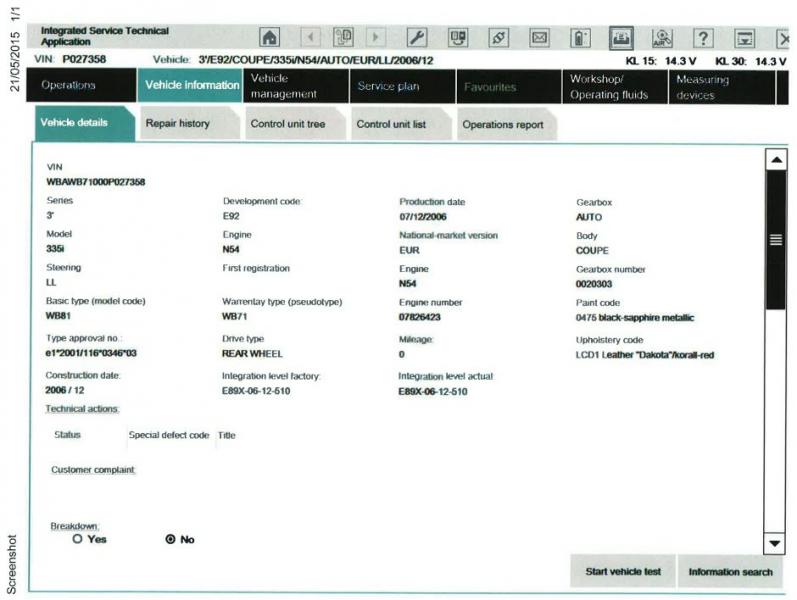Click paint code 0475 black-sapphire metallic

tap(635, 317)
